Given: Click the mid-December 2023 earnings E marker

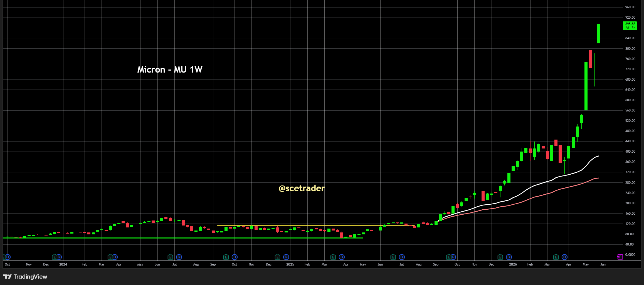Looking at the screenshot, I should pos(55,257).
